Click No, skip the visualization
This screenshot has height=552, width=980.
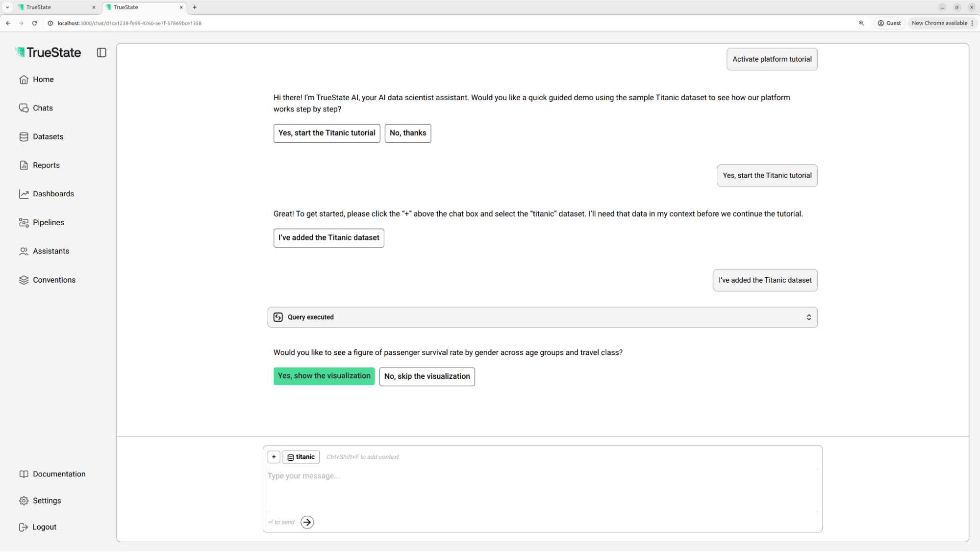[x=427, y=377]
